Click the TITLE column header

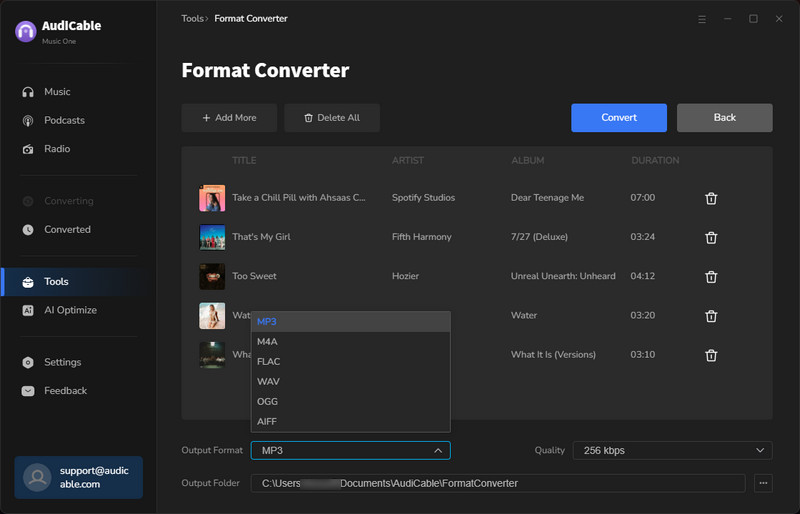[x=244, y=160]
